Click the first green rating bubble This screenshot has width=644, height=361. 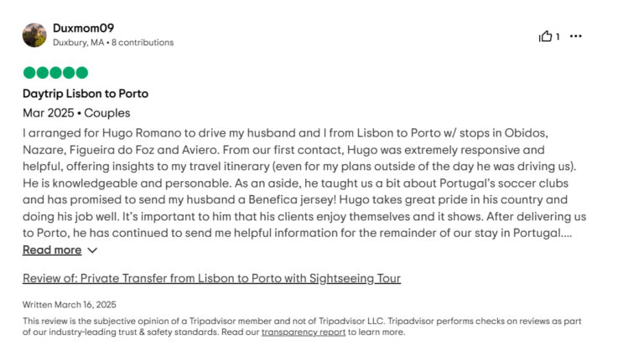29,73
